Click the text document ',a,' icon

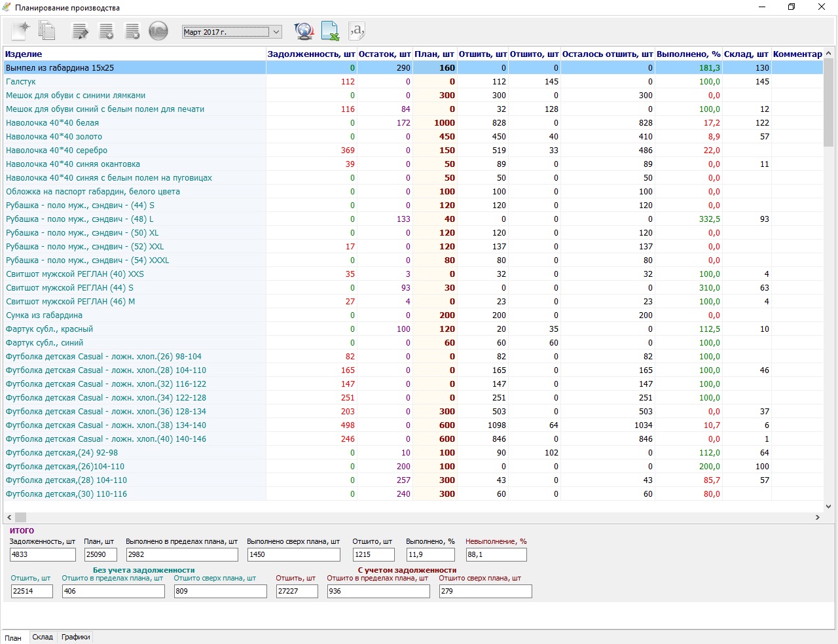356,31
